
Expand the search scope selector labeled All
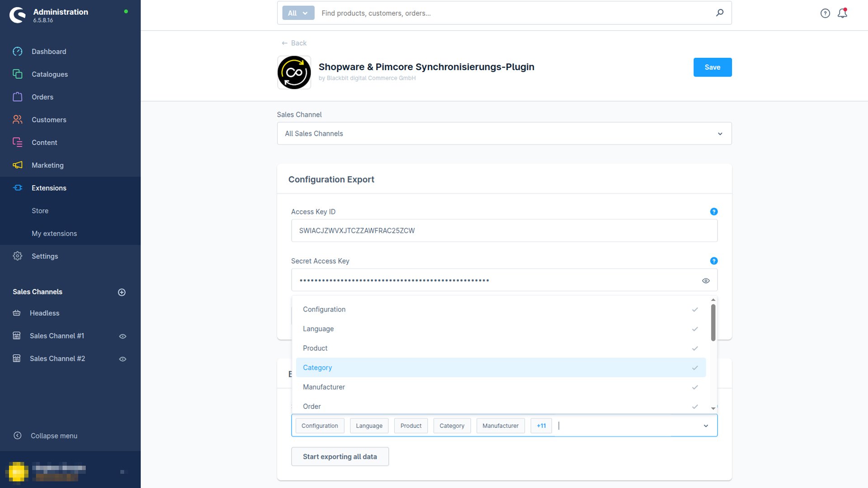point(297,13)
